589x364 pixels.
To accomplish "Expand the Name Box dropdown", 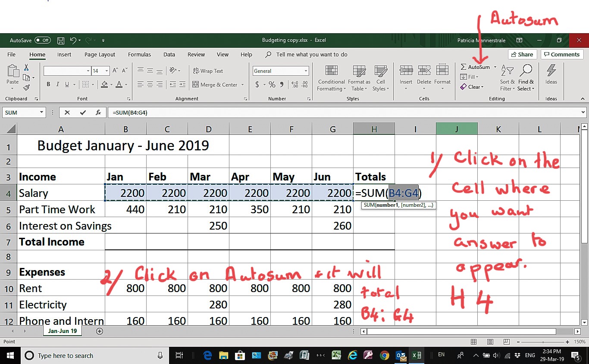I will click(42, 112).
